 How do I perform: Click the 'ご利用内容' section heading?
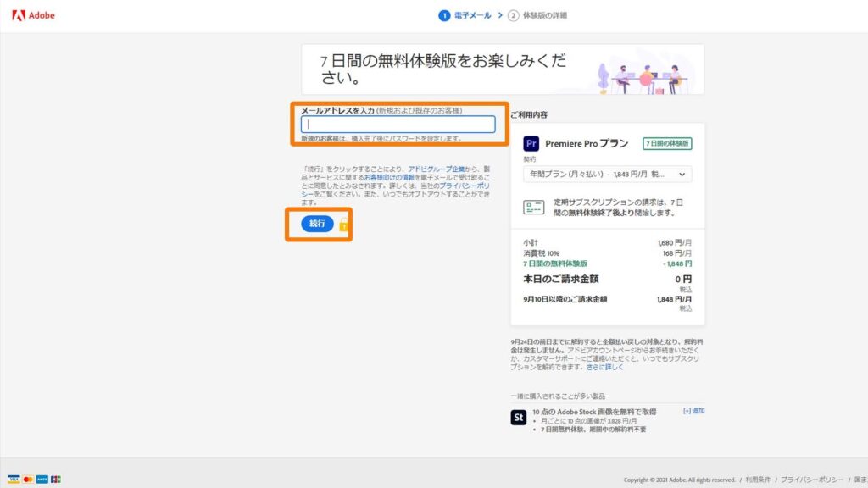click(529, 115)
